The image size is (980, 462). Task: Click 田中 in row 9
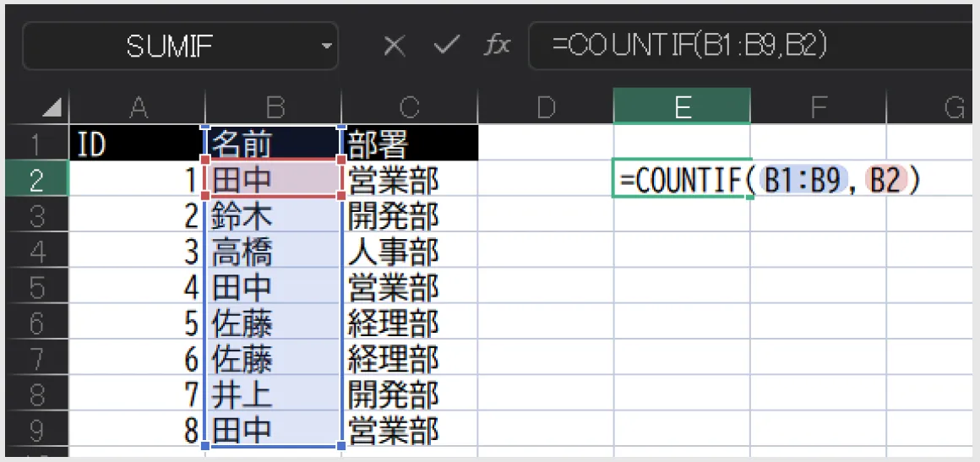[x=273, y=430]
